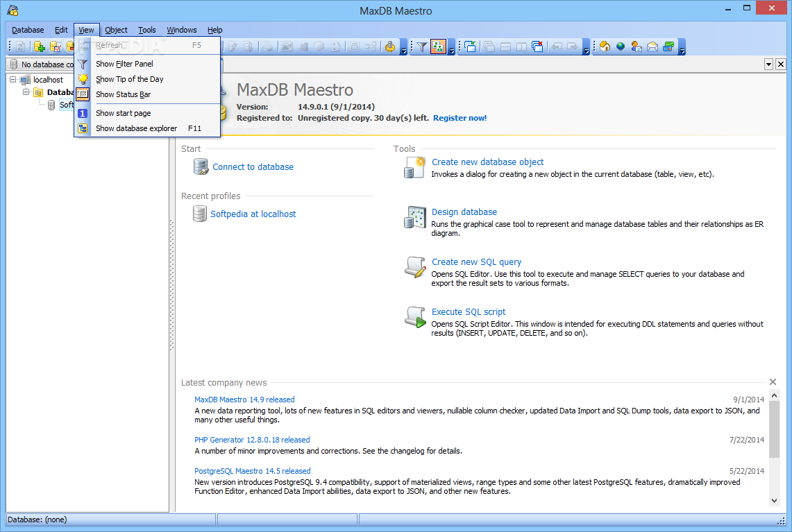Click the new window icon with green arrow
The width and height of the screenshot is (792, 532).
click(470, 47)
